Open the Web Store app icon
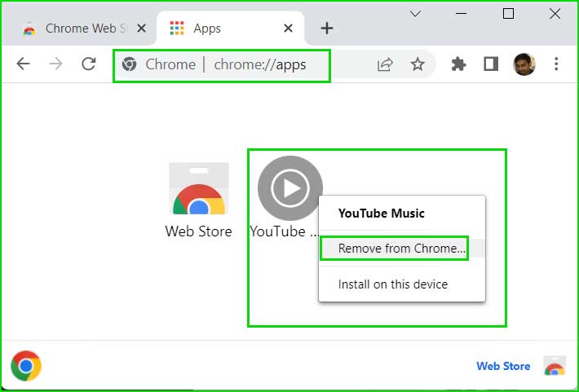579x392 pixels. [199, 188]
